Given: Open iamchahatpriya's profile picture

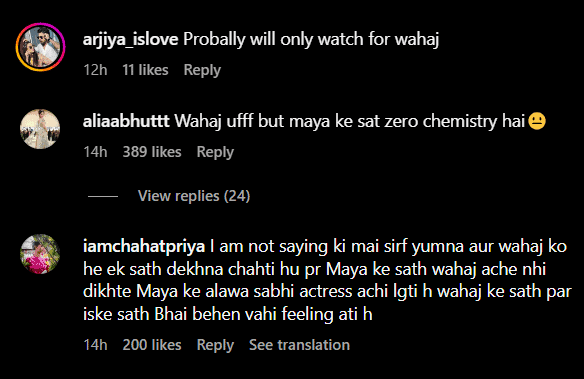Looking at the screenshot, I should click(x=40, y=254).
